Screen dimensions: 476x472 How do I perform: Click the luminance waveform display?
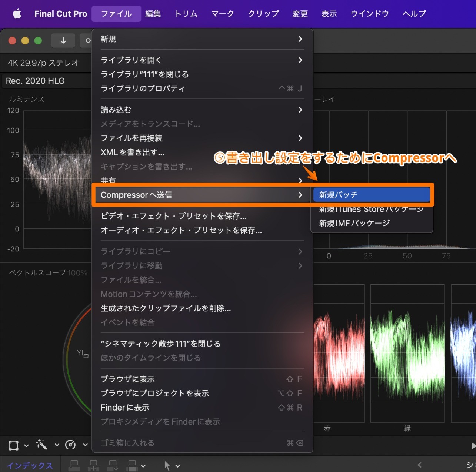click(57, 180)
